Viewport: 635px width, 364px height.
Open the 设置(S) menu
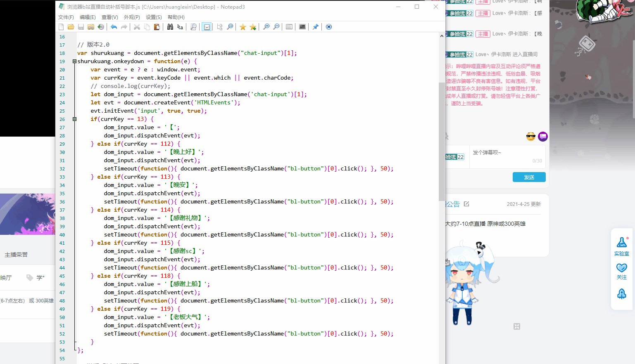[154, 17]
